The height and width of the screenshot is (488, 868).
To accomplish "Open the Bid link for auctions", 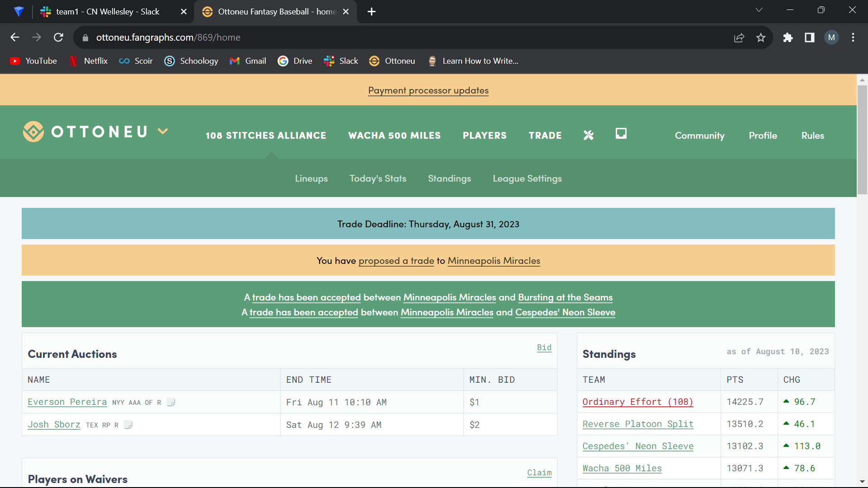I will point(544,347).
